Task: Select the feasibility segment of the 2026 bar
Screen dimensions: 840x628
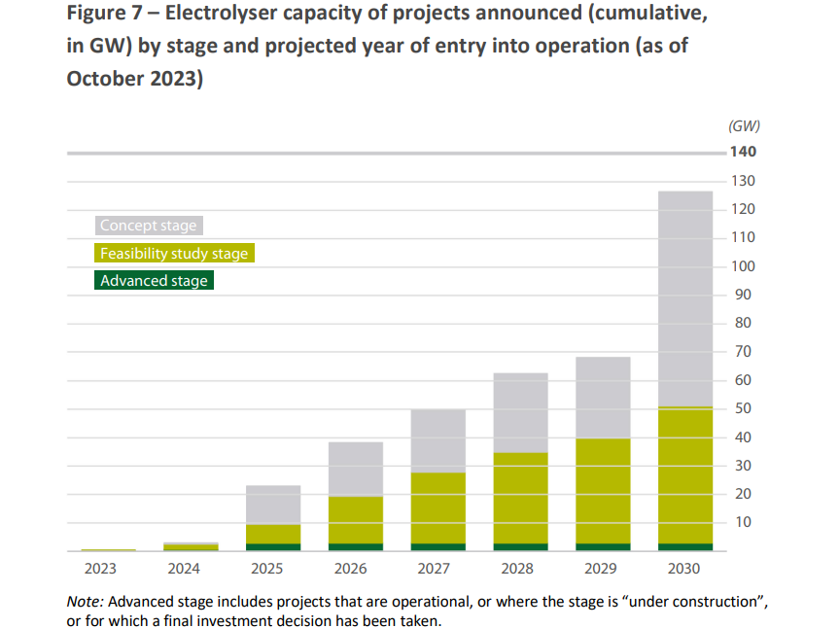Action: tap(355, 519)
